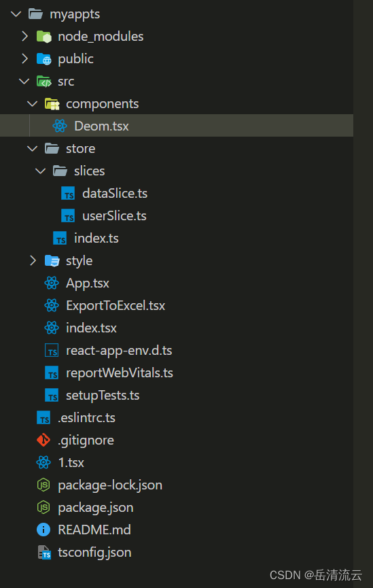Click the info icon beside README.md
This screenshot has width=373, height=588.
click(43, 530)
